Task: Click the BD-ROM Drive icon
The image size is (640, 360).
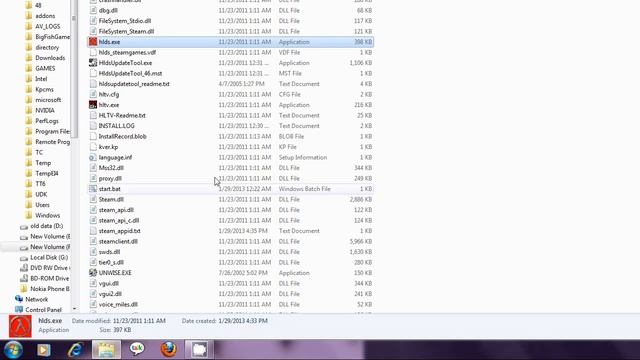Action: [24, 278]
